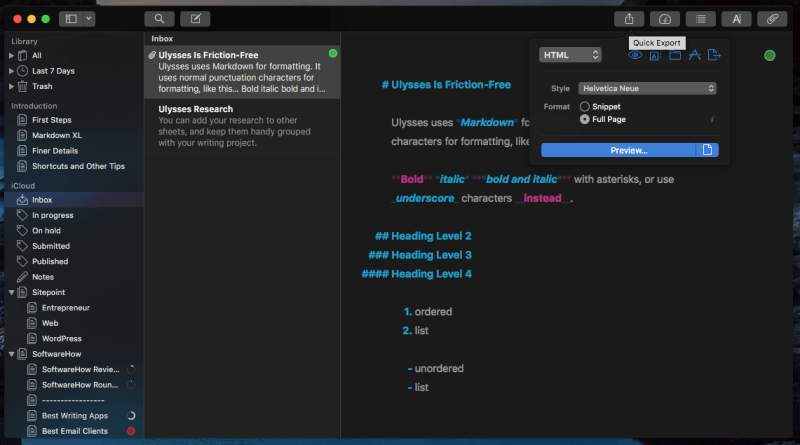Select open in app action icon
Viewport: 800px width, 445px height.
(x=694, y=55)
